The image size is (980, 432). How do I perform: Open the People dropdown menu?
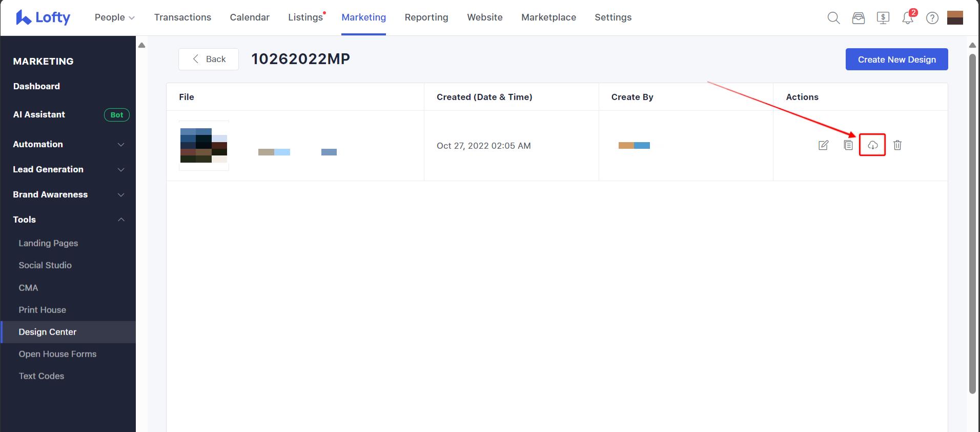click(x=114, y=17)
